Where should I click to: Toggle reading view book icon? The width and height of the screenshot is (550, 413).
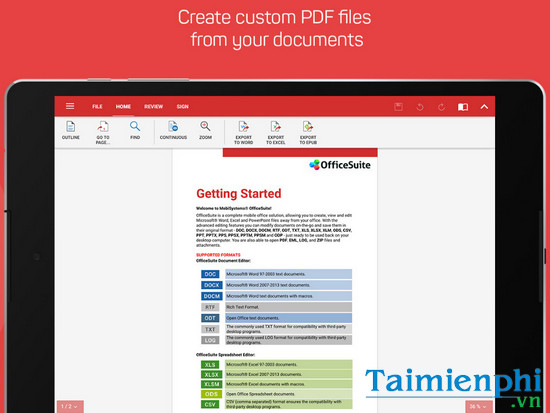[463, 107]
